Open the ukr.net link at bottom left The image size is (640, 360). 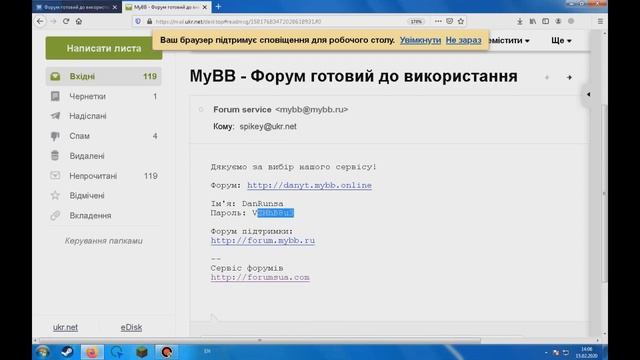pyautogui.click(x=65, y=327)
